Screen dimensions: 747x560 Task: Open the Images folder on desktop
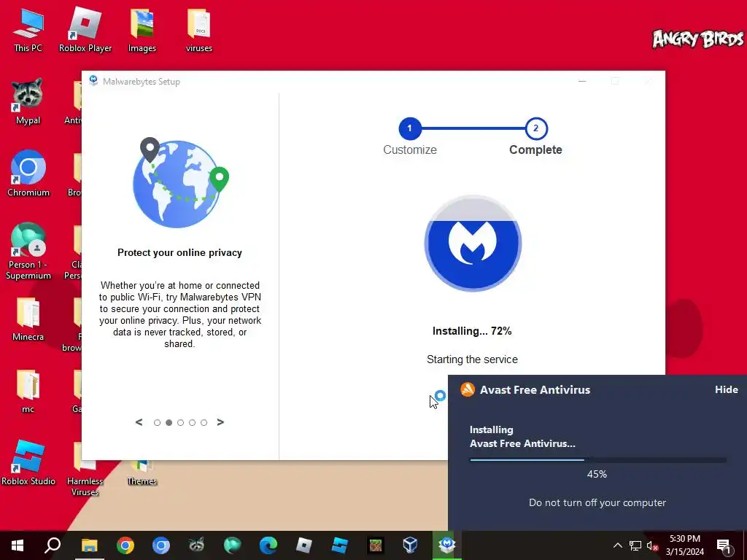pos(142,29)
